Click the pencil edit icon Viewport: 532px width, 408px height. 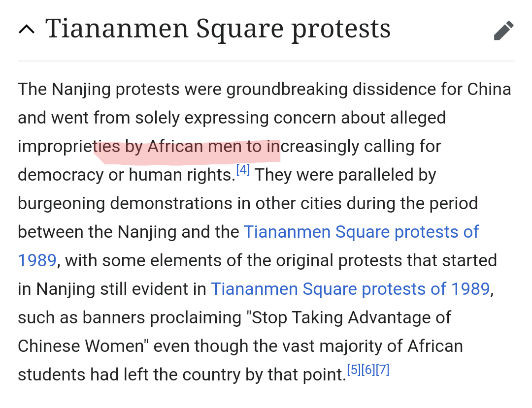503,31
